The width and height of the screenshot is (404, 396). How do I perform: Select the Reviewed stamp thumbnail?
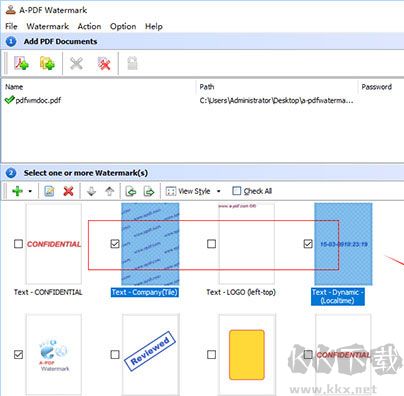coord(151,355)
